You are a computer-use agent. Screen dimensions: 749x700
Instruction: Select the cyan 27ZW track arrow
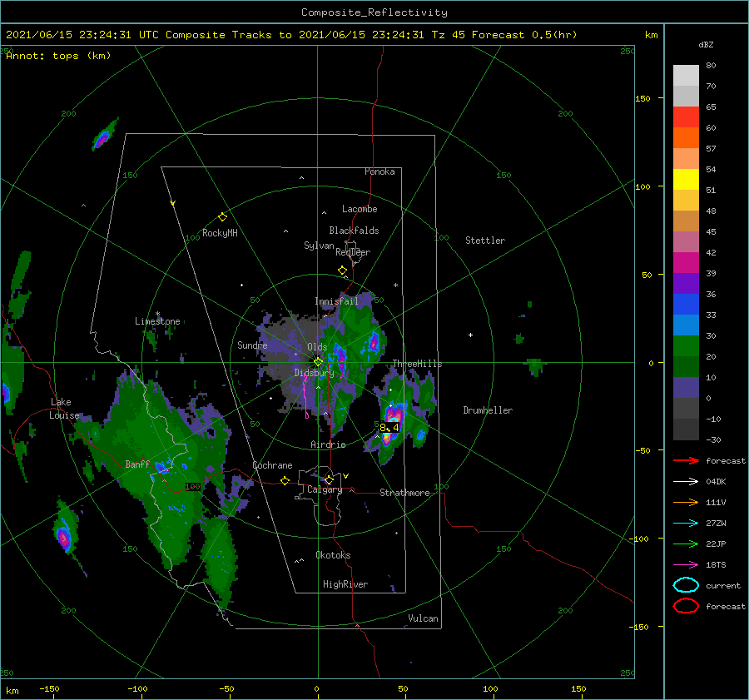pos(686,524)
